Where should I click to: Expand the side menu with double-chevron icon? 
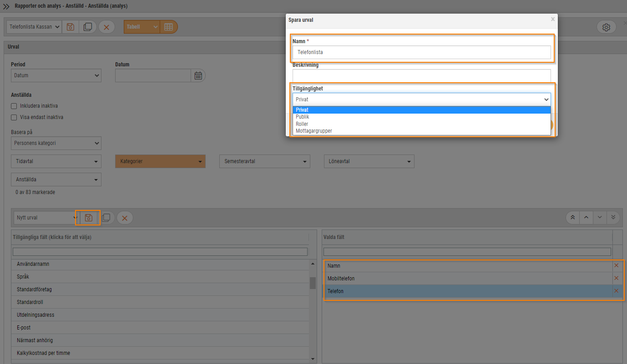tap(6, 6)
